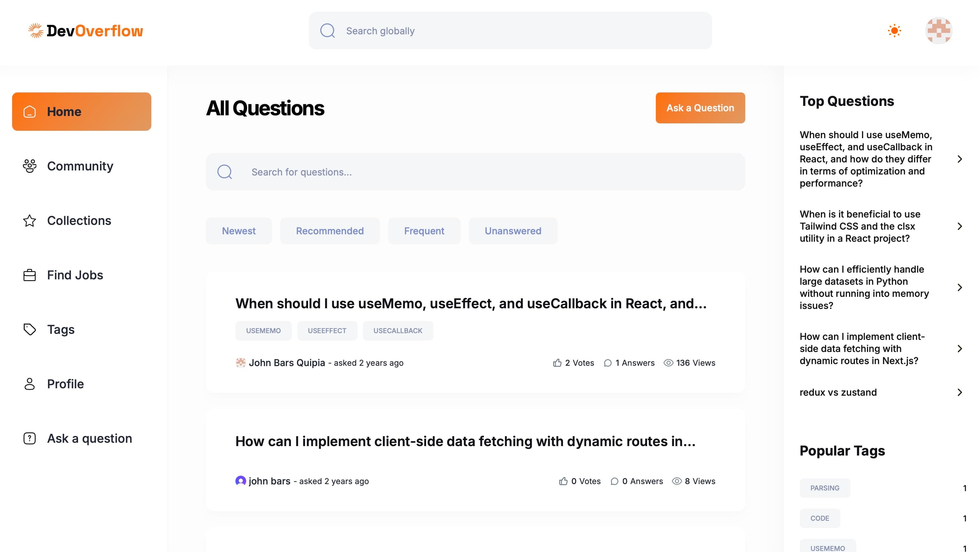Click the Ask a Question button

tap(700, 108)
